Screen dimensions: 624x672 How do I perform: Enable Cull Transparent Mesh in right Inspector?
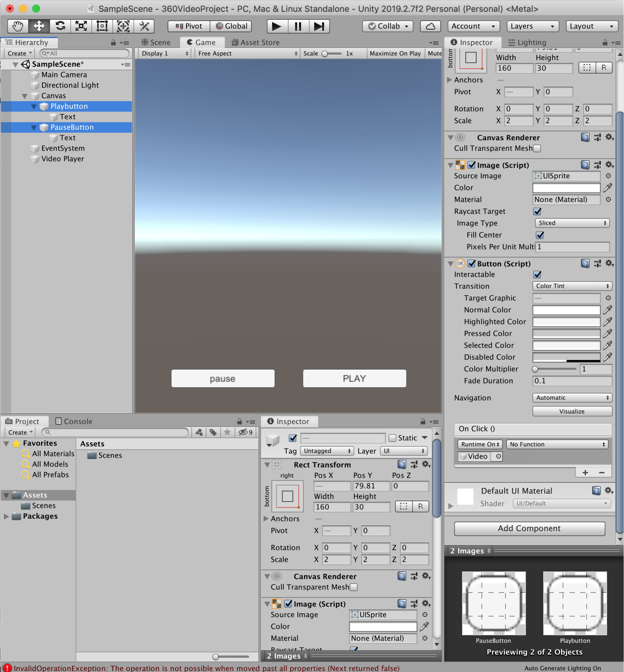[537, 148]
